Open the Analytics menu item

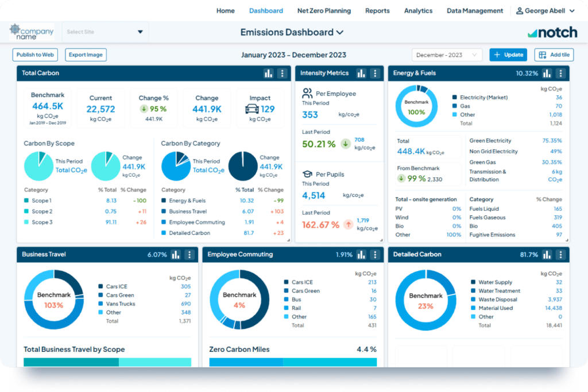418,11
